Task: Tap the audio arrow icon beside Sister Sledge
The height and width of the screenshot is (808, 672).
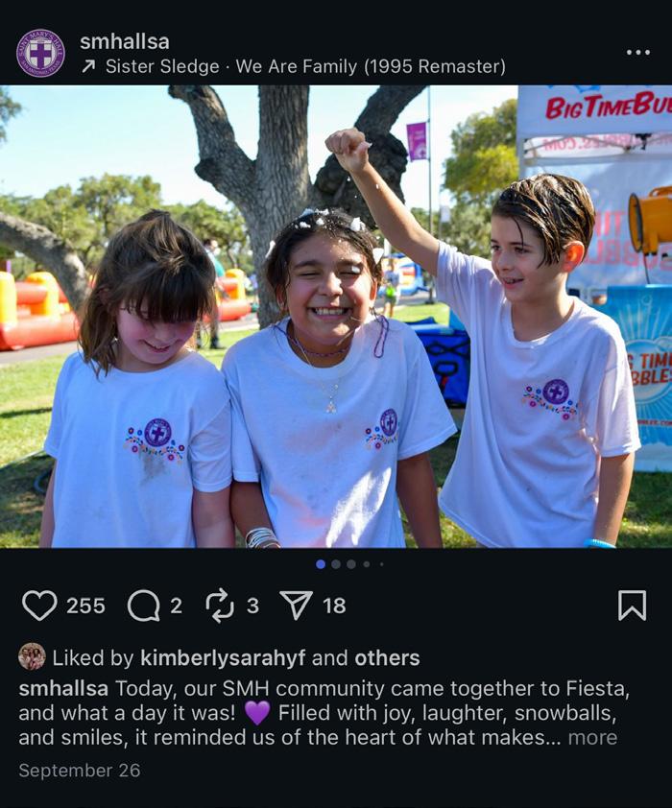Action: [x=88, y=66]
